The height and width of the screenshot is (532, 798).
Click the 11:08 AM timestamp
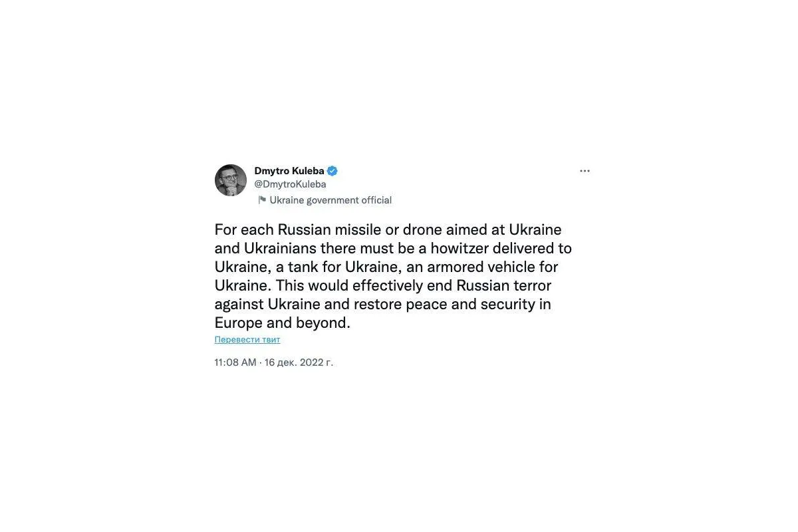pyautogui.click(x=235, y=362)
